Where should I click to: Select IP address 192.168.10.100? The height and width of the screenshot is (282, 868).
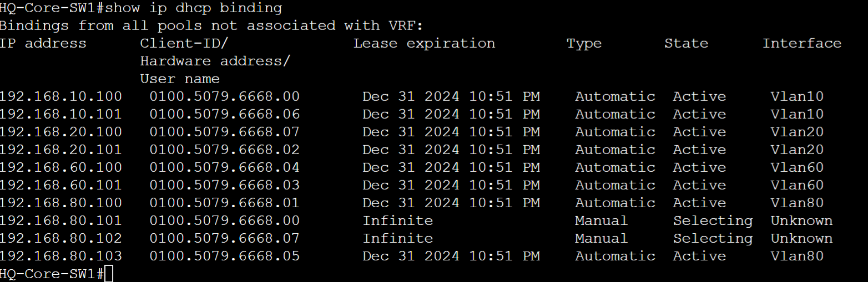tap(60, 96)
